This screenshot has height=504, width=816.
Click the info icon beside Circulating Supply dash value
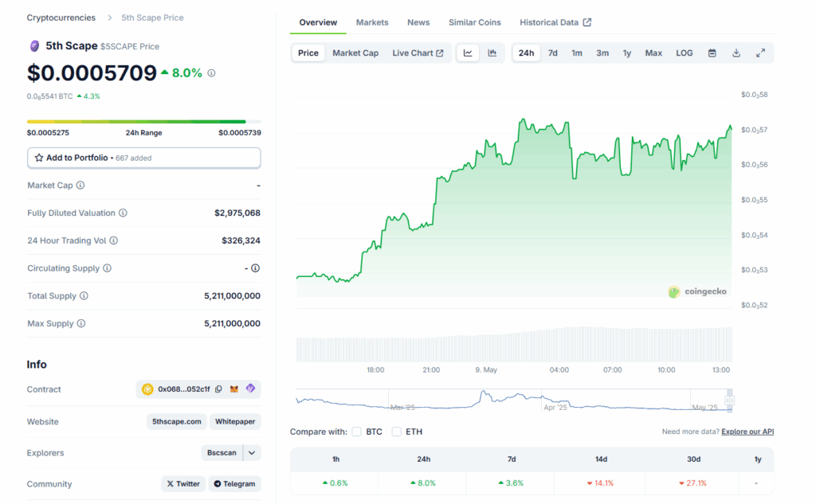256,268
